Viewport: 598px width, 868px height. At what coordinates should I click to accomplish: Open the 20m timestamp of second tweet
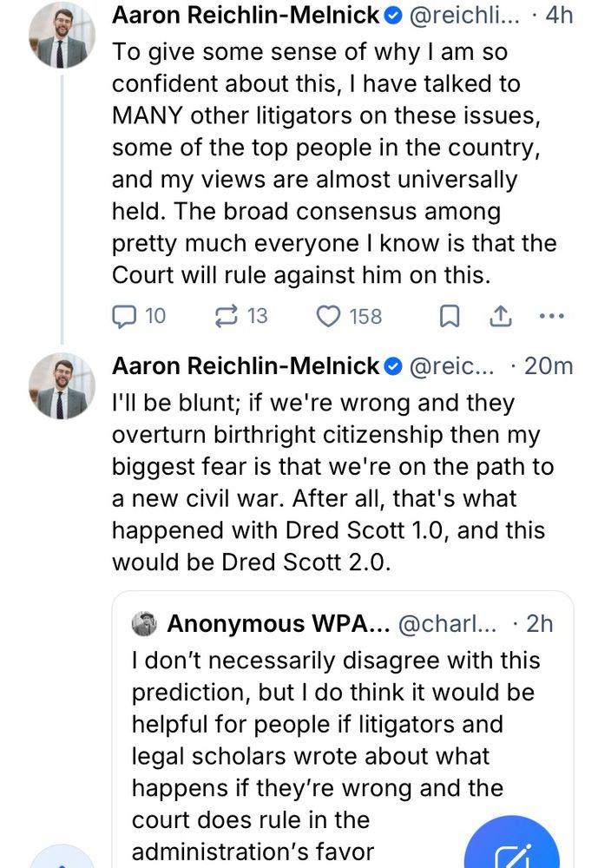[549, 366]
